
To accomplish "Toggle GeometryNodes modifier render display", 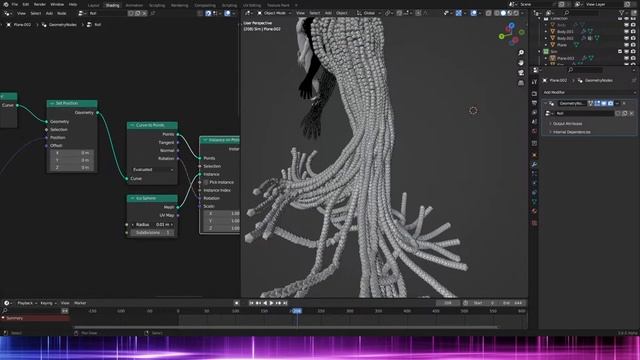I will coord(610,103).
